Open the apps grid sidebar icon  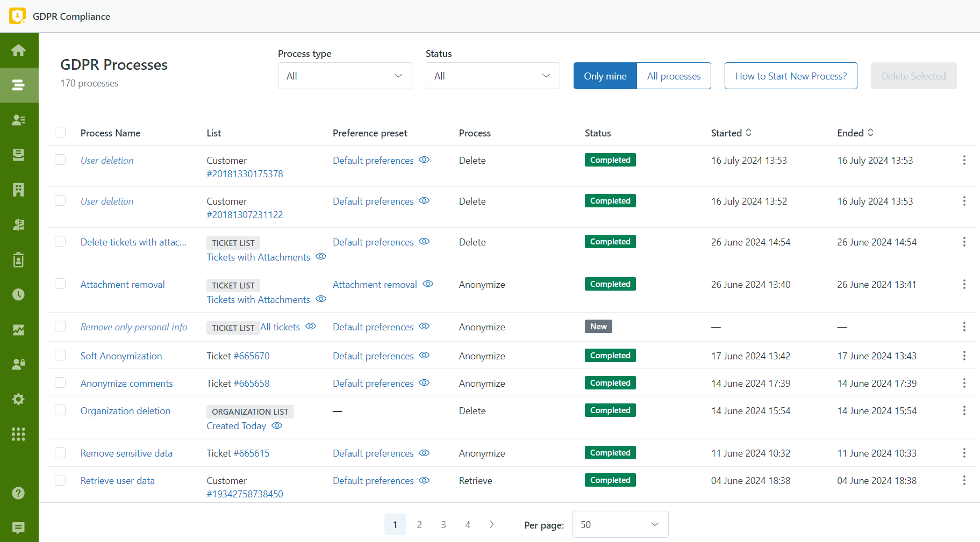(x=19, y=434)
